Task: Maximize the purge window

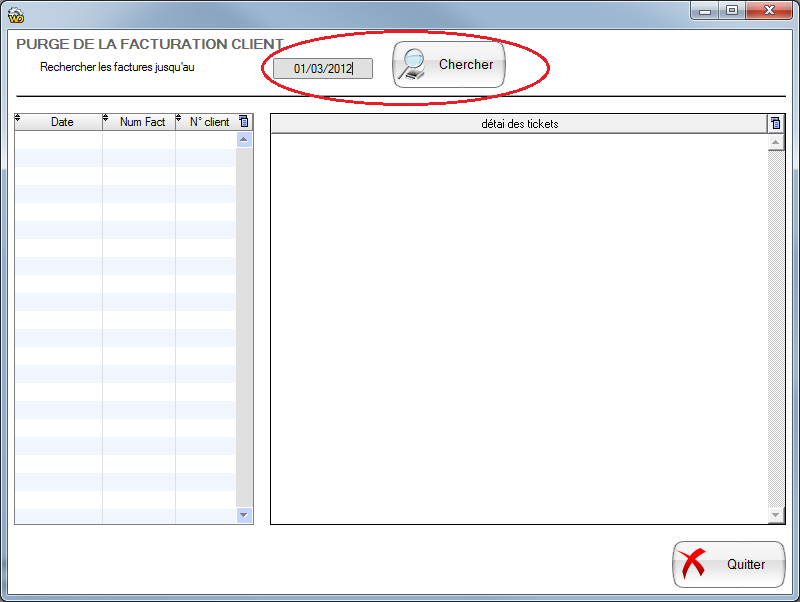Action: [x=732, y=10]
